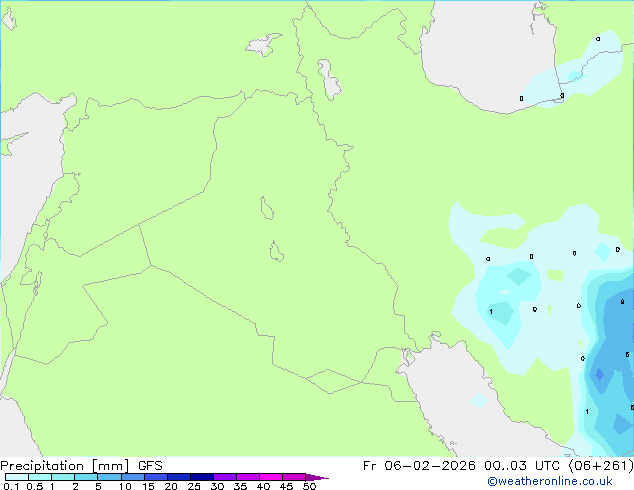Click the 40 to 45 mm legend swatch

pos(271,477)
